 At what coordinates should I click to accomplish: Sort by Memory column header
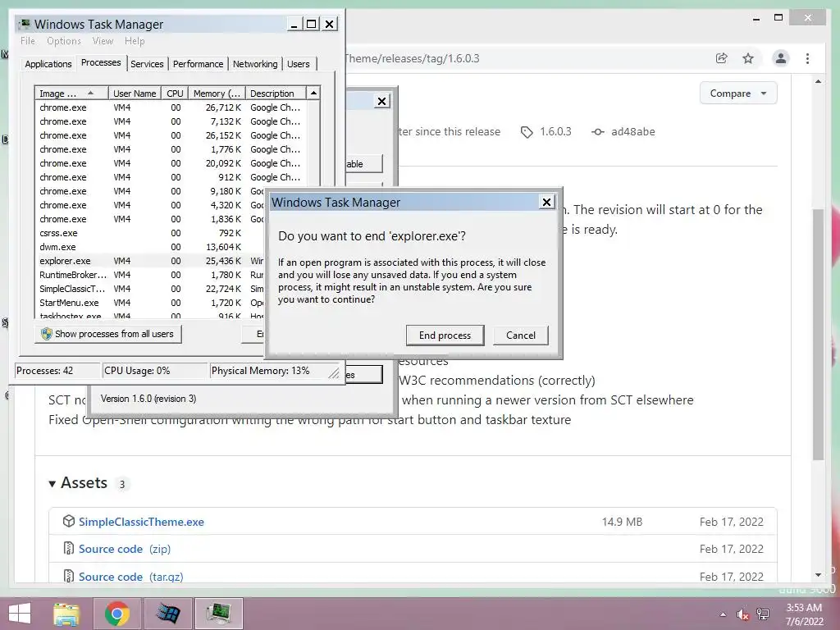click(x=217, y=94)
